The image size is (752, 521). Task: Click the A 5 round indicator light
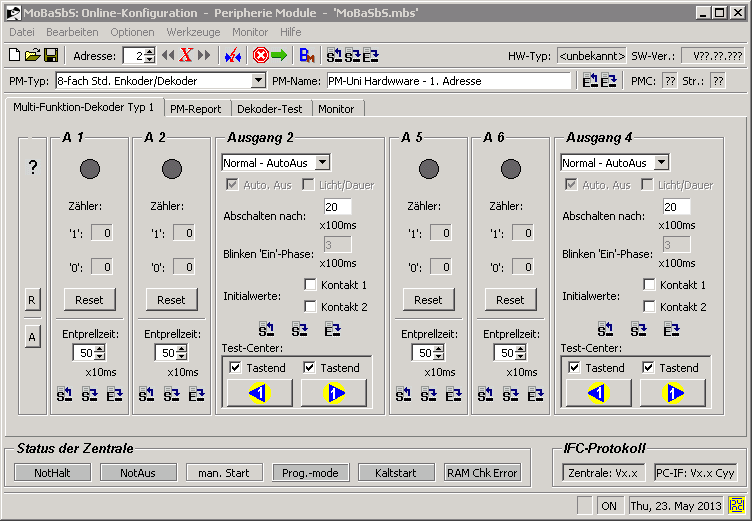[x=428, y=169]
